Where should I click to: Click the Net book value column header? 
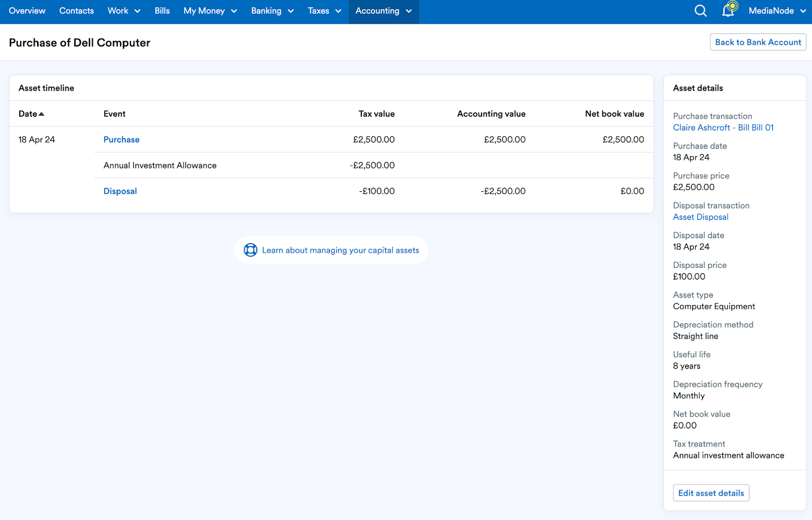[615, 114]
